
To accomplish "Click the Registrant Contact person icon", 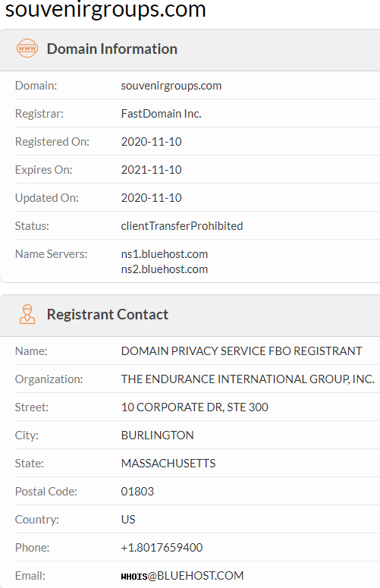I will click(27, 314).
